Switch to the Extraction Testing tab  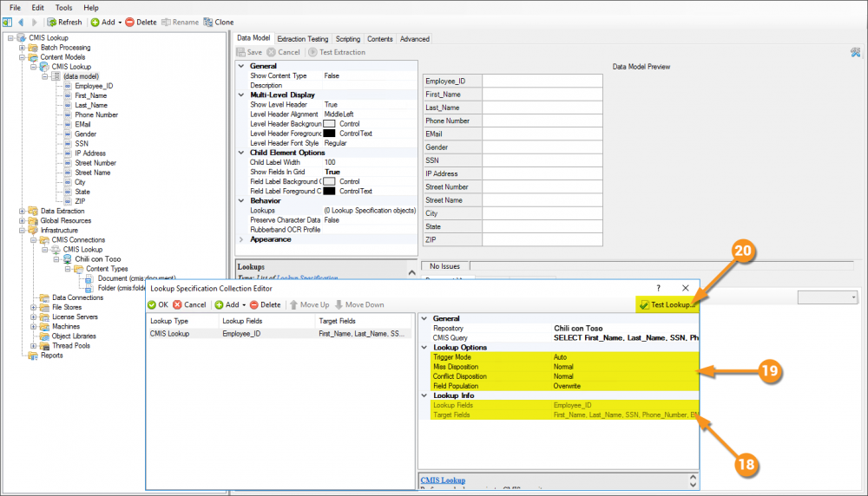[x=302, y=39]
